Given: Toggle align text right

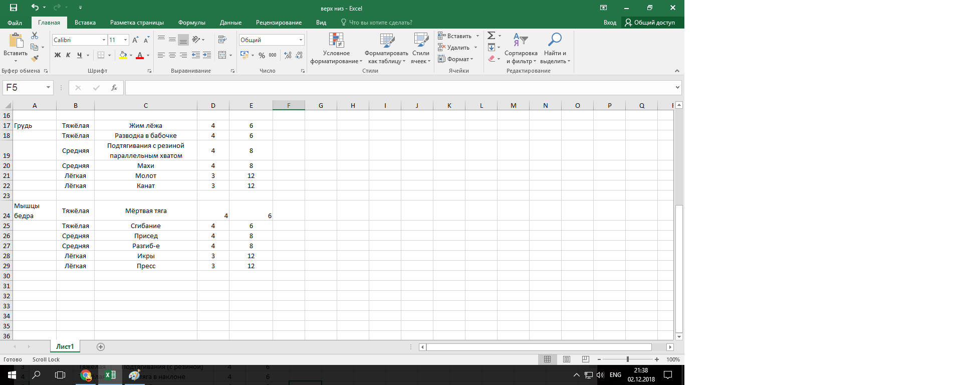Looking at the screenshot, I should click(183, 55).
